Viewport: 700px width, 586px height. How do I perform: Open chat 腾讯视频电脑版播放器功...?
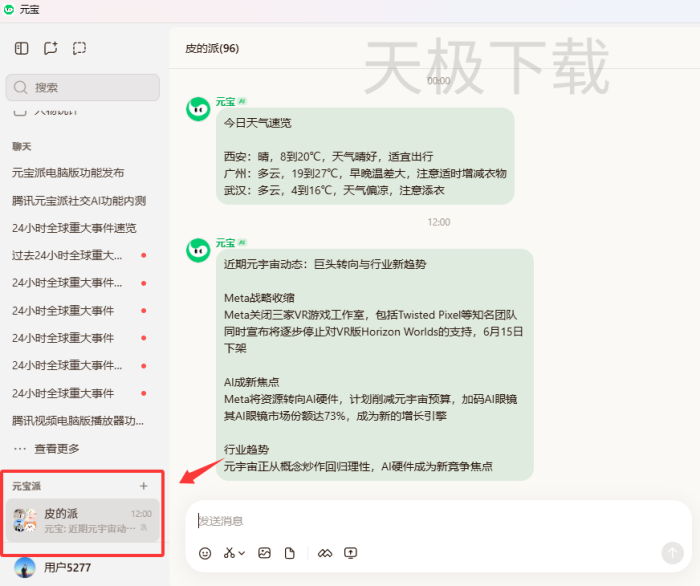point(78,421)
